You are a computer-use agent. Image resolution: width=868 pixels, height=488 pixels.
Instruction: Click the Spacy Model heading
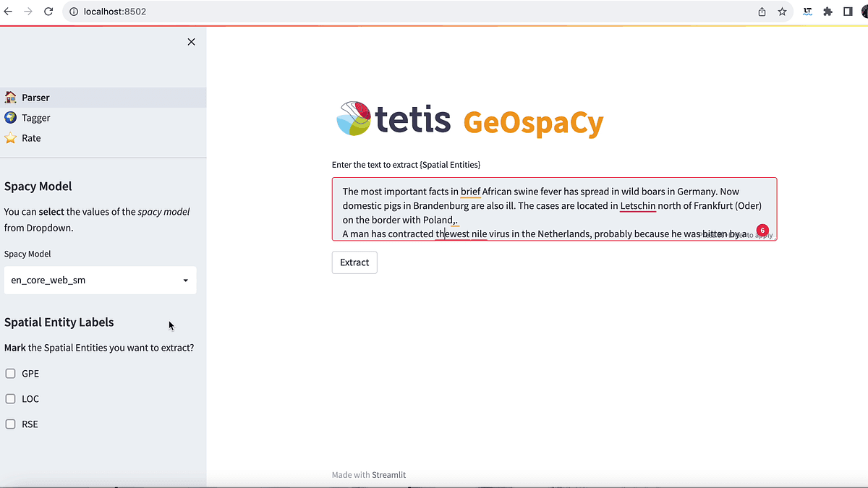[38, 187]
